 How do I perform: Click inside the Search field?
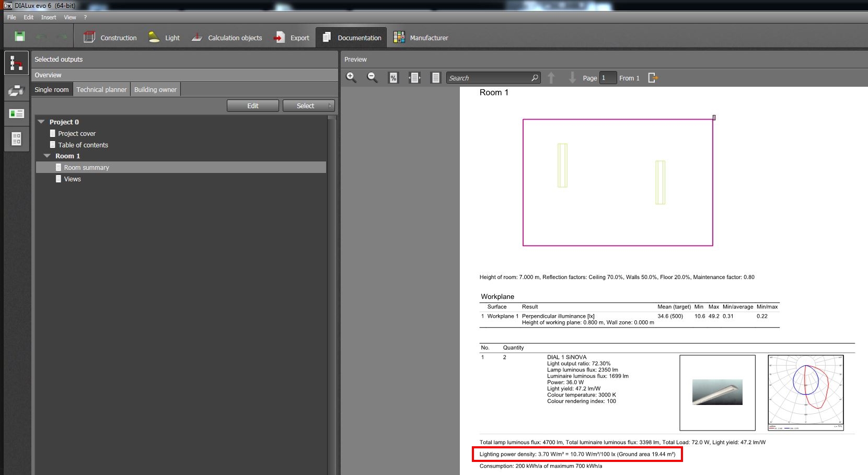(x=489, y=77)
